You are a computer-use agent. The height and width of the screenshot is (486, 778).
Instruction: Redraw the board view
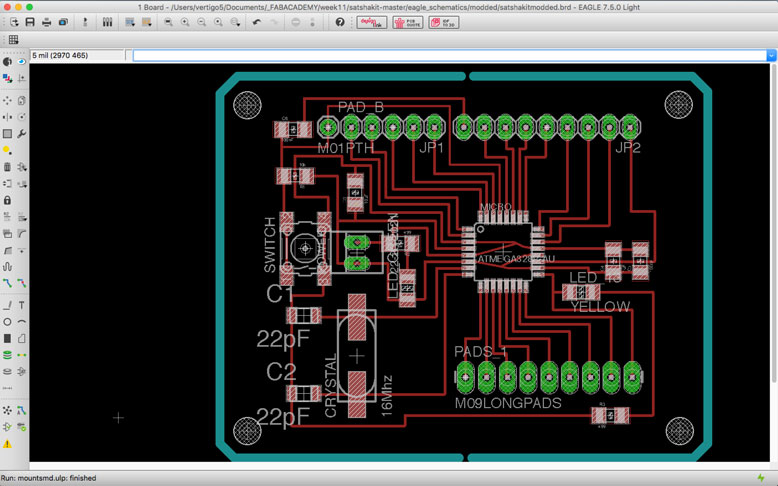218,22
